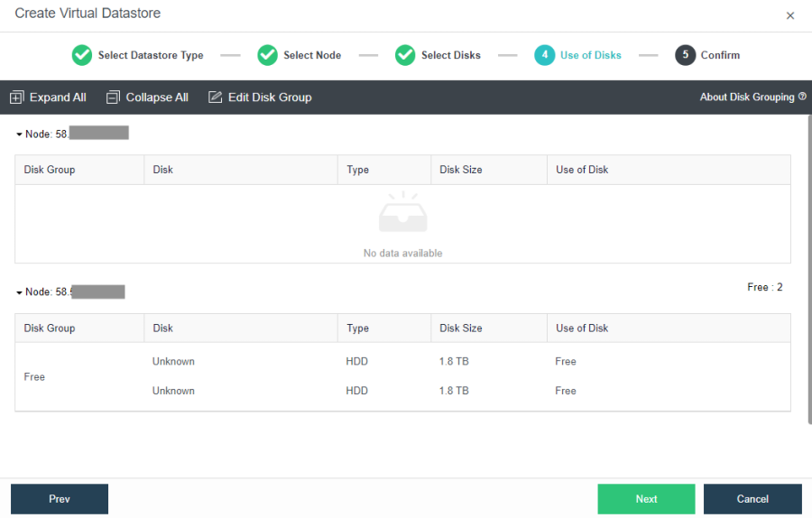This screenshot has height=518, width=812.
Task: Go to the Select Node step
Action: [312, 55]
